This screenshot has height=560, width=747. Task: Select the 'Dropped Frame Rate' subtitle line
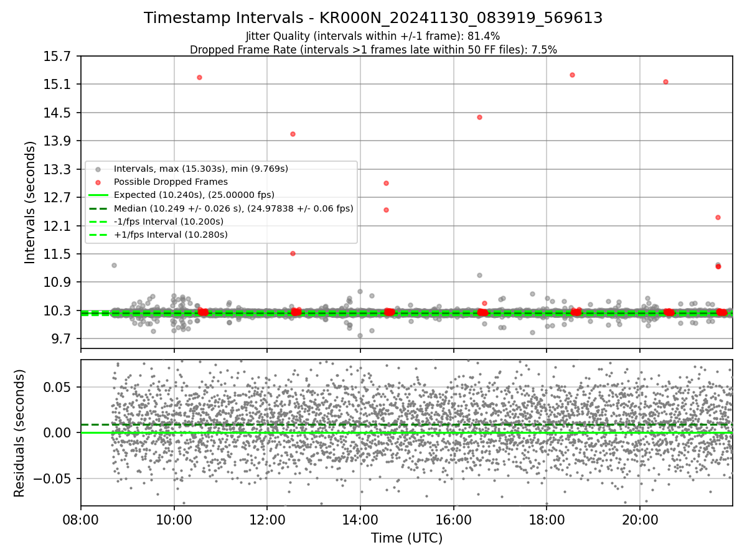coord(373,49)
